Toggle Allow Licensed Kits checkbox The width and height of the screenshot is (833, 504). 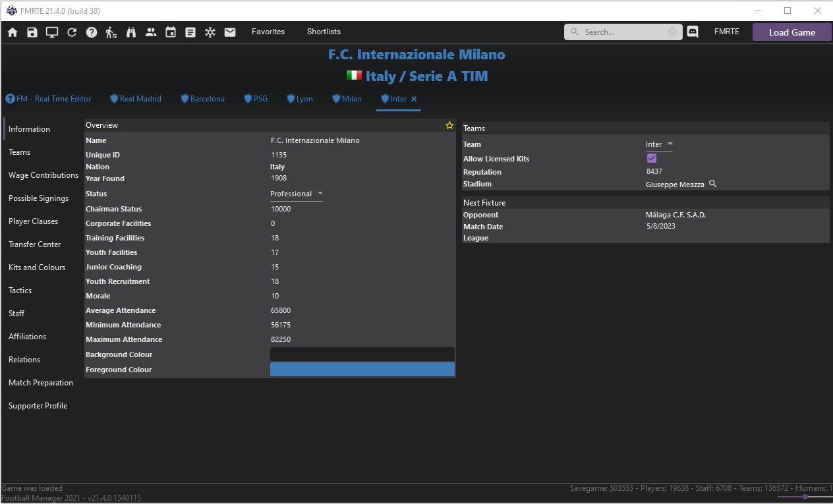click(652, 158)
